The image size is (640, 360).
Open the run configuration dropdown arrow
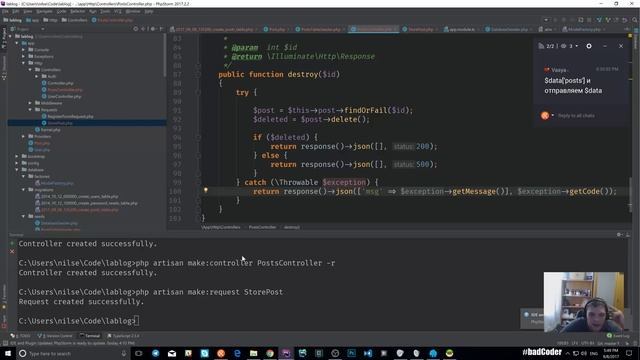click(546, 20)
